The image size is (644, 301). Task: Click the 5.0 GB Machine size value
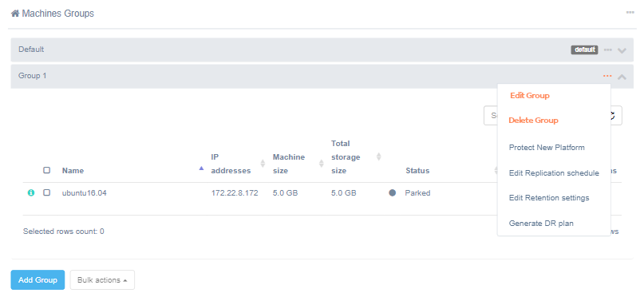[x=286, y=192]
